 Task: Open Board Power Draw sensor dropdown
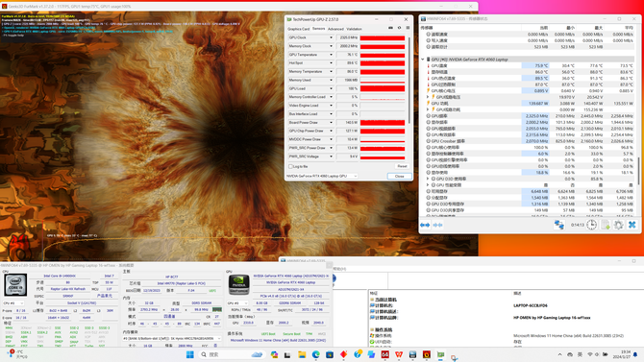[x=331, y=122]
